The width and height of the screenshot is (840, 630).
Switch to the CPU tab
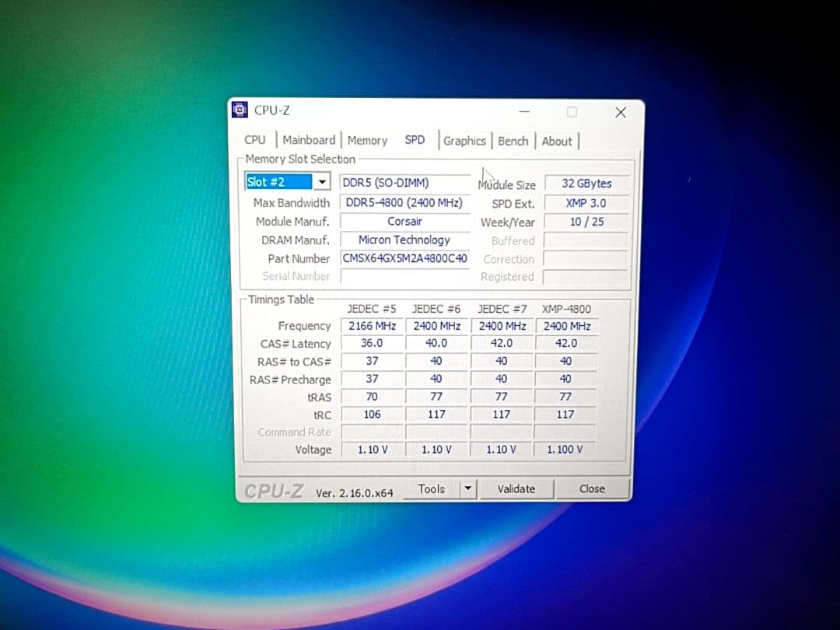point(254,140)
